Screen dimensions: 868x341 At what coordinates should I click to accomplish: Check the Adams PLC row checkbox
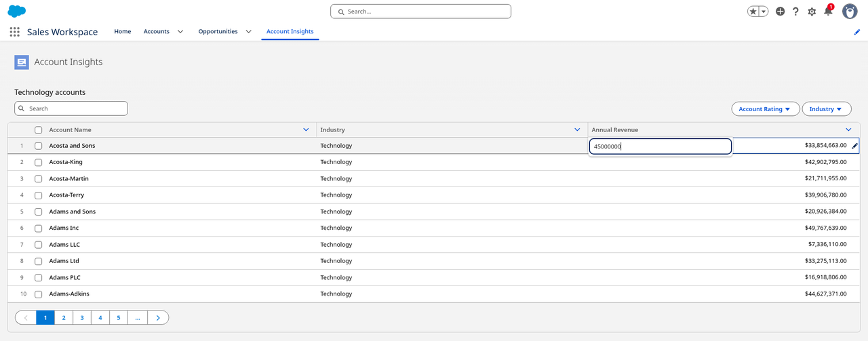click(x=39, y=278)
